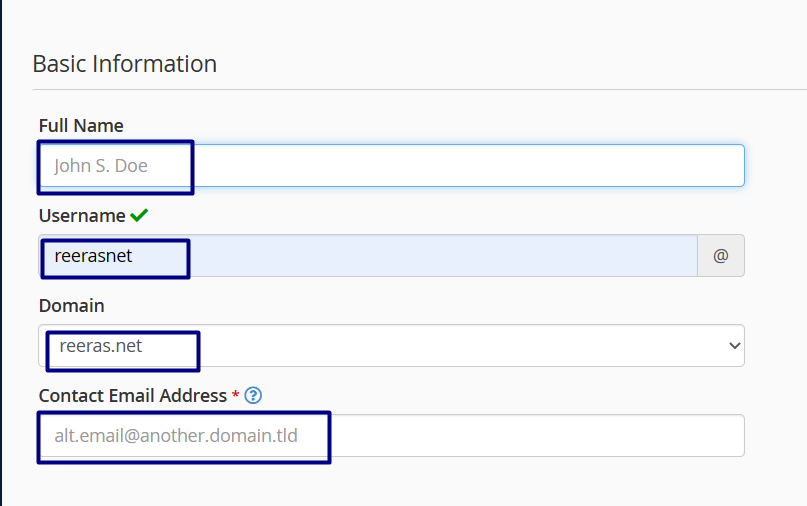
Task: Click the Basic Information heading
Action: 125,64
